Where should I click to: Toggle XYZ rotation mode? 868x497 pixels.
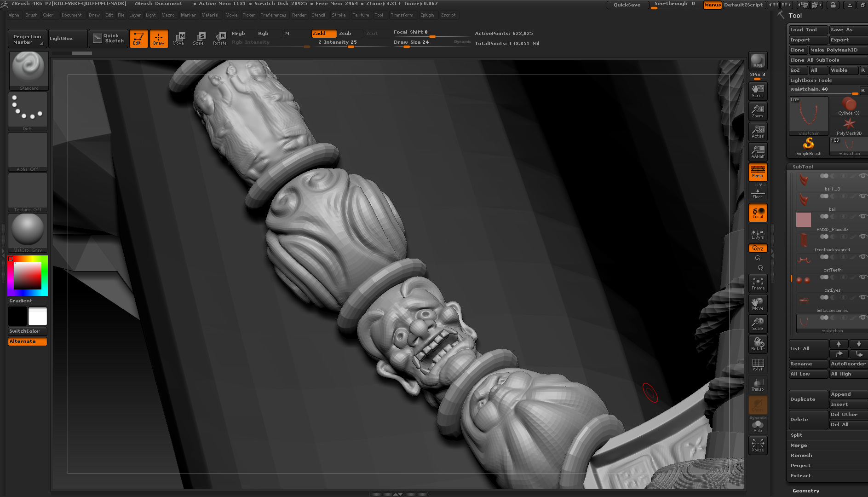click(758, 248)
